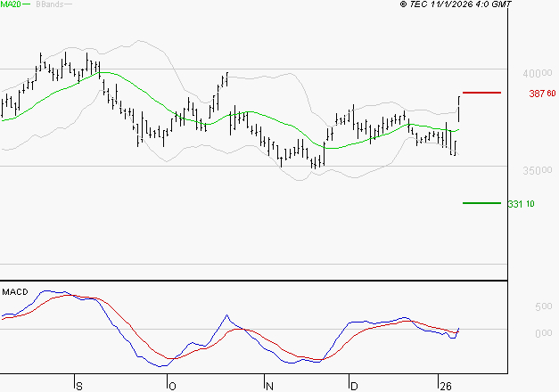Click the MACD panel label
The width and height of the screenshot is (559, 392).
pyautogui.click(x=15, y=292)
